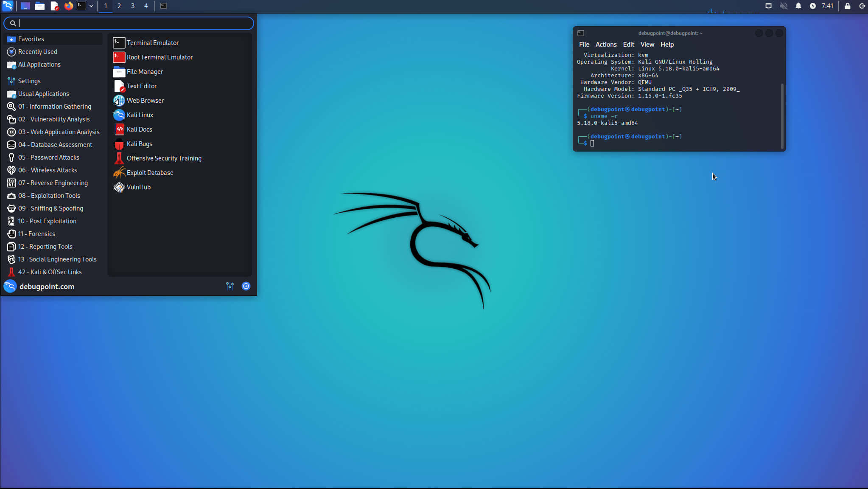The width and height of the screenshot is (868, 489).
Task: Show All Applications category
Action: click(53, 65)
